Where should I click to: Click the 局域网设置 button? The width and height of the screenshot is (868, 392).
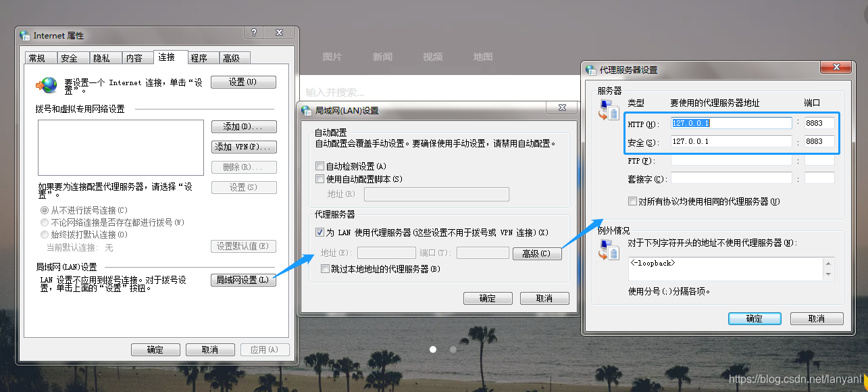coord(243,279)
